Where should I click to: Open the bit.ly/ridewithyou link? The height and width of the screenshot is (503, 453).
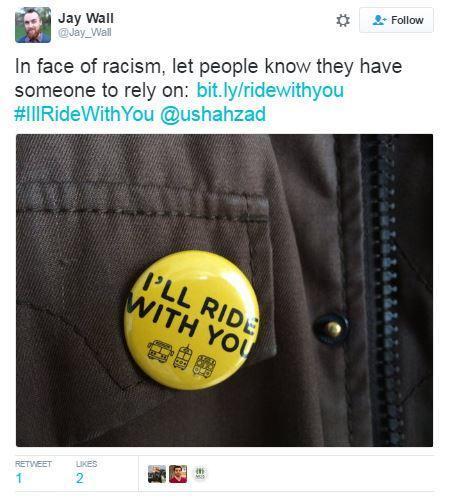tap(270, 90)
